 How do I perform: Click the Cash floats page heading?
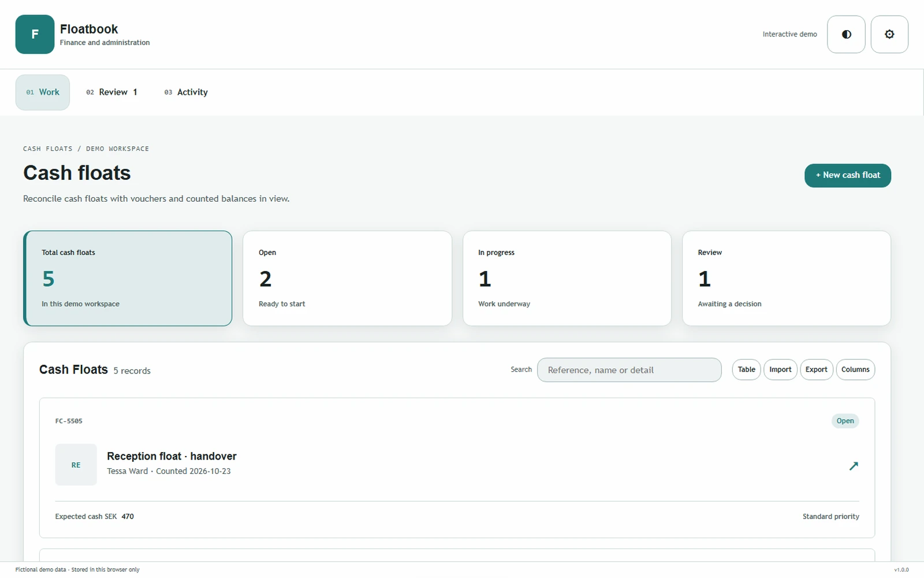pos(77,173)
